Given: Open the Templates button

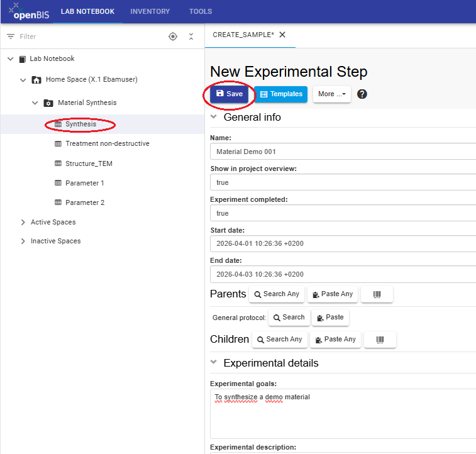Looking at the screenshot, I should [281, 94].
